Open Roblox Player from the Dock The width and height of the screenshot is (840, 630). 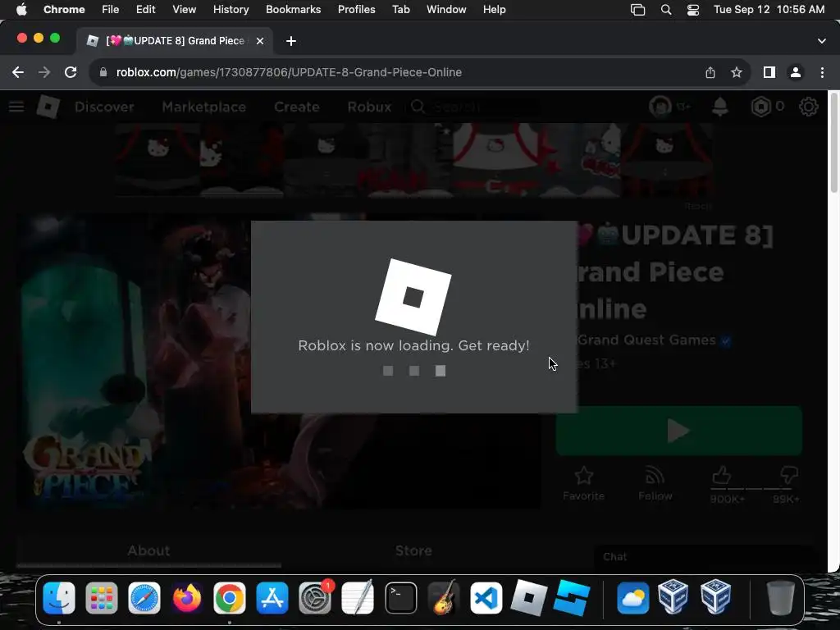529,598
